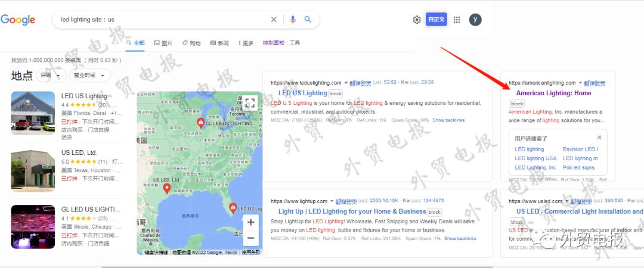This screenshot has width=644, height=268.
Task: Switch to the 新闻 tab
Action: pos(219,43)
